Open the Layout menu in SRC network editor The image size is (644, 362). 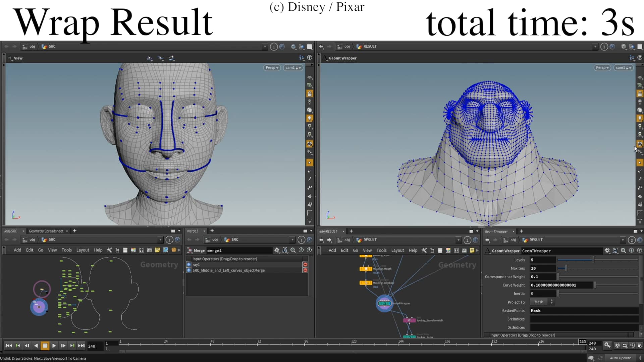(x=83, y=250)
